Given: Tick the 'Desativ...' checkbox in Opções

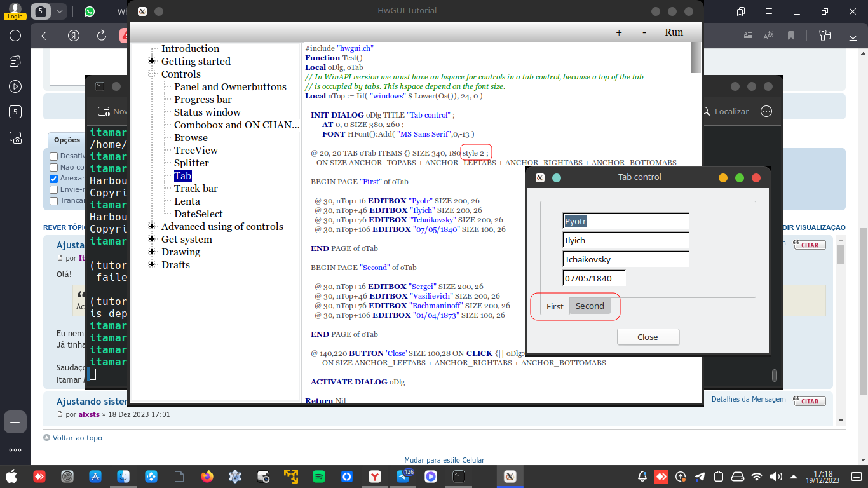Looking at the screenshot, I should (54, 156).
